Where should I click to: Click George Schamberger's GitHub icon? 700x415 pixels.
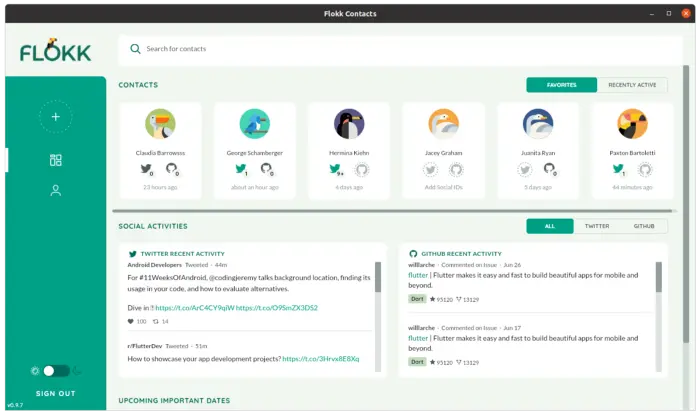pos(267,169)
